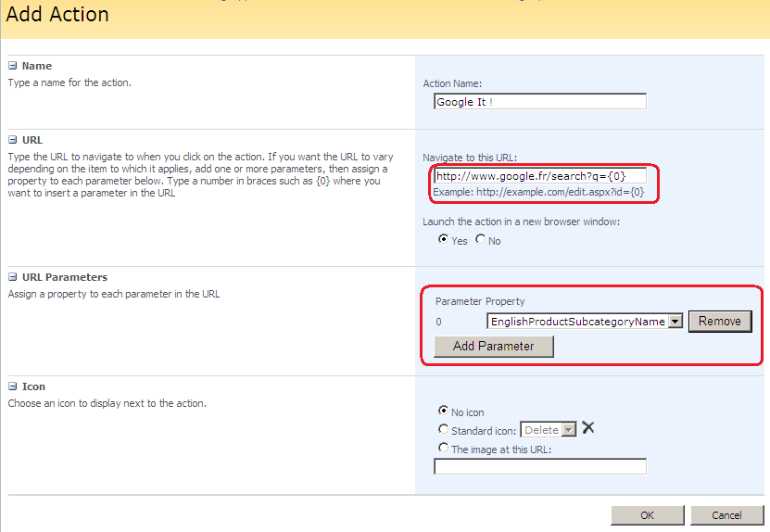The width and height of the screenshot is (770, 532).
Task: Choose the No icon option
Action: [443, 412]
